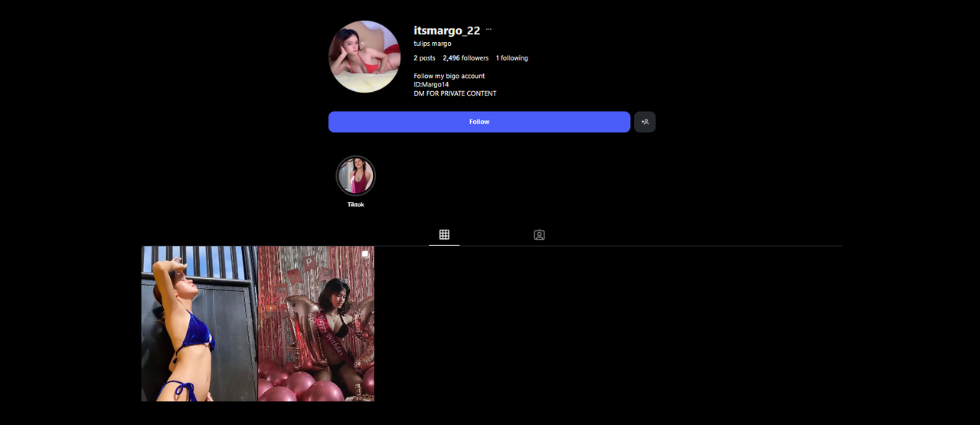Open the three-dot options menu beside username
Screen dimensions: 980x425
488,30
